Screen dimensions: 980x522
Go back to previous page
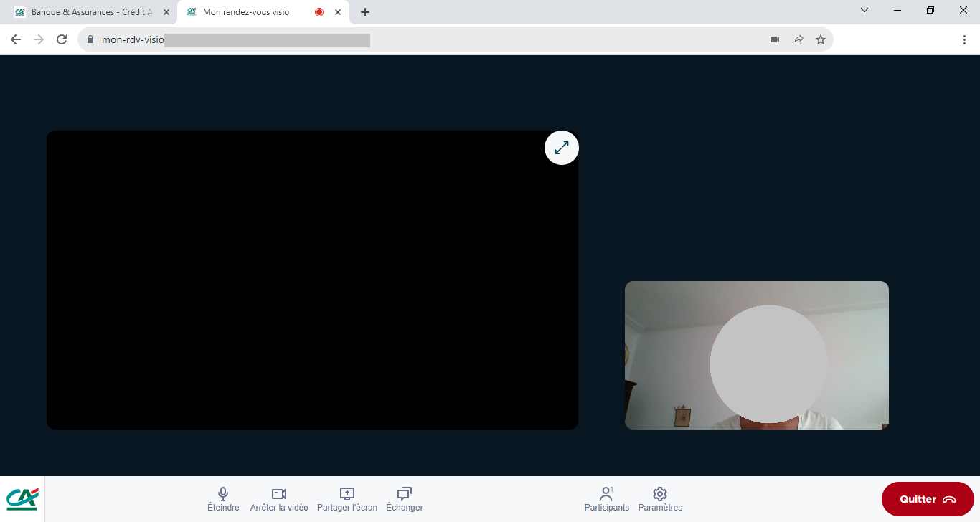click(x=16, y=40)
